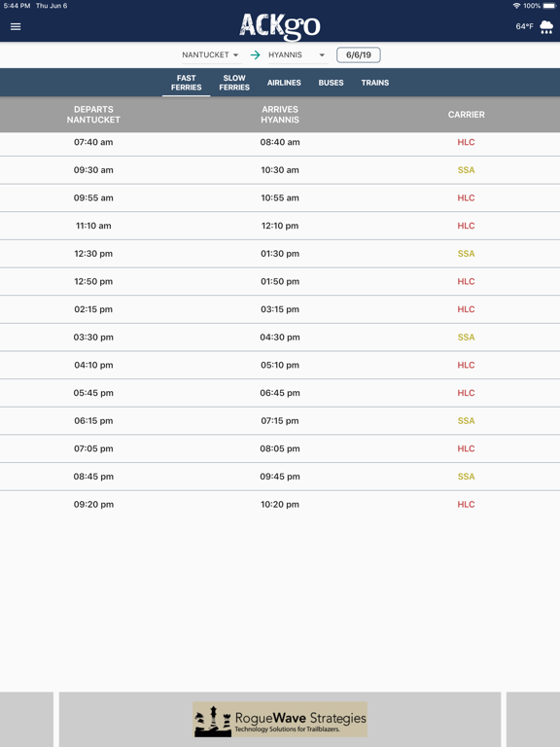560x747 pixels.
Task: Open the RogueWave Strategies ad banner
Action: 280,720
